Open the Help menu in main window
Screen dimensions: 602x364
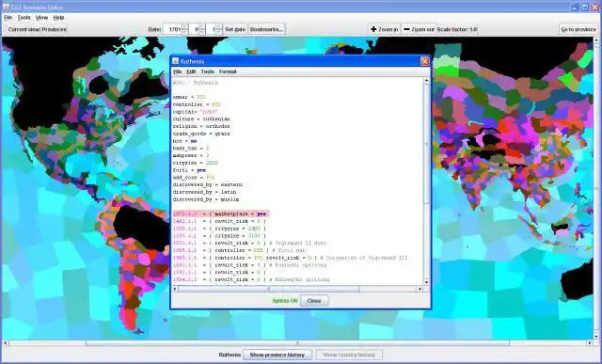click(x=58, y=18)
